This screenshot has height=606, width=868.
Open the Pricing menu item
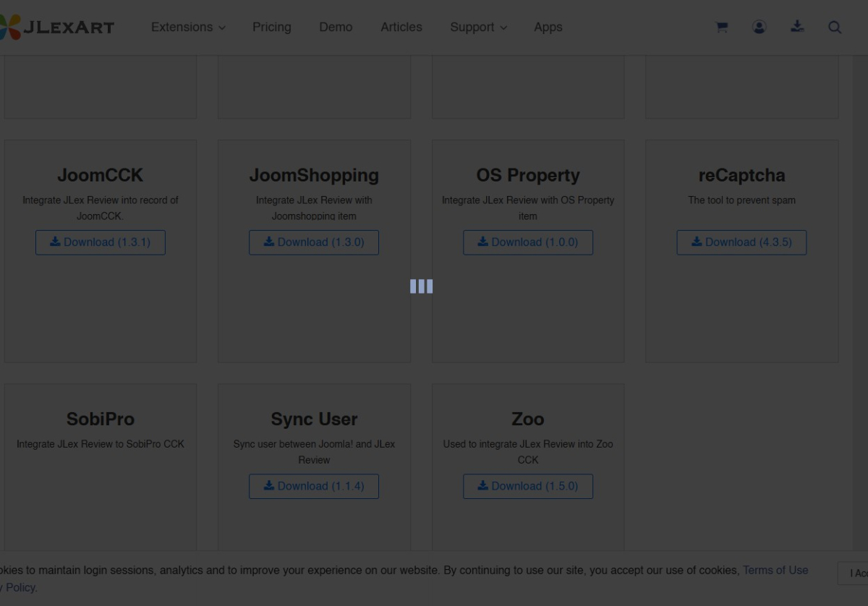click(271, 27)
